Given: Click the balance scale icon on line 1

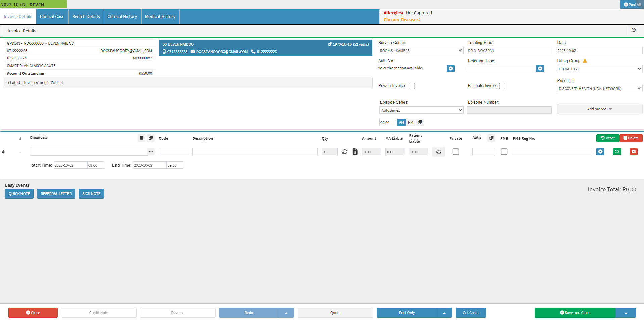Looking at the screenshot, I should point(439,152).
